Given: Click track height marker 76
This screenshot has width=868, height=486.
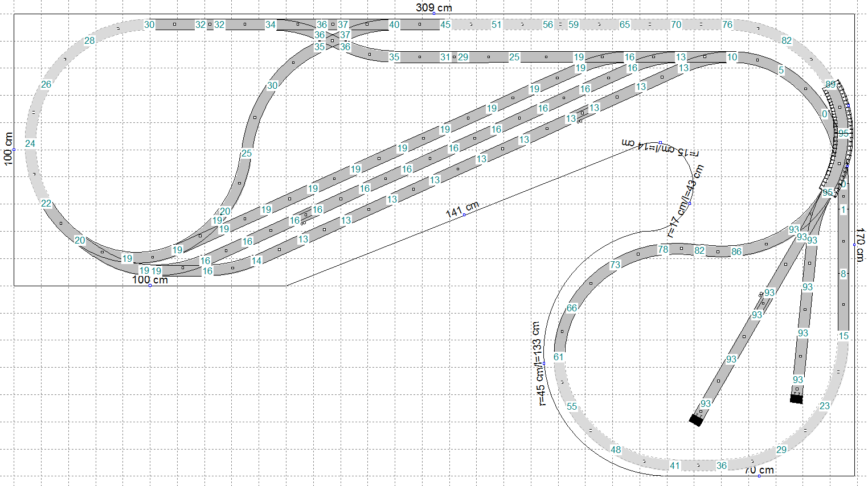Looking at the screenshot, I should (x=727, y=24).
